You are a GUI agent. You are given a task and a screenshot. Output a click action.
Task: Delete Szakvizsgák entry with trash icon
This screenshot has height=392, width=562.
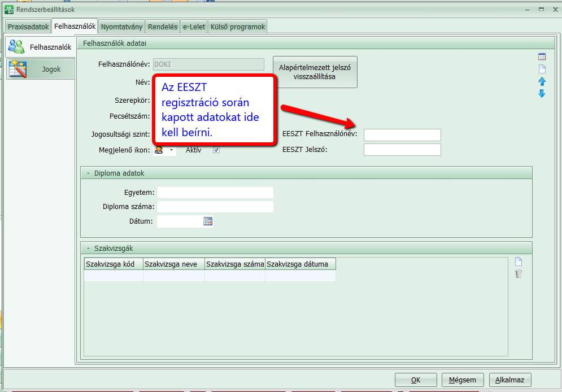pos(519,274)
